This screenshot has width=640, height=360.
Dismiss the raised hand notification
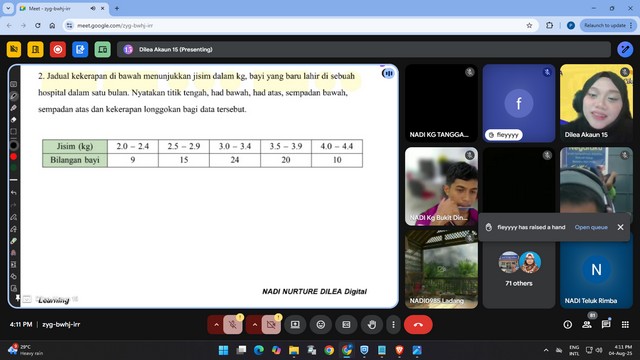coord(620,227)
